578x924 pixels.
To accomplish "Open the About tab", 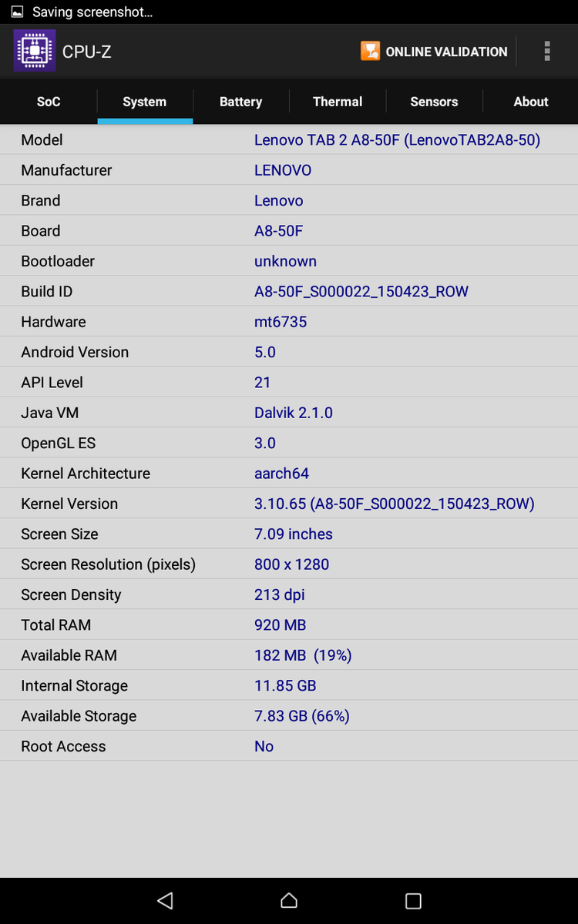I will pyautogui.click(x=531, y=102).
